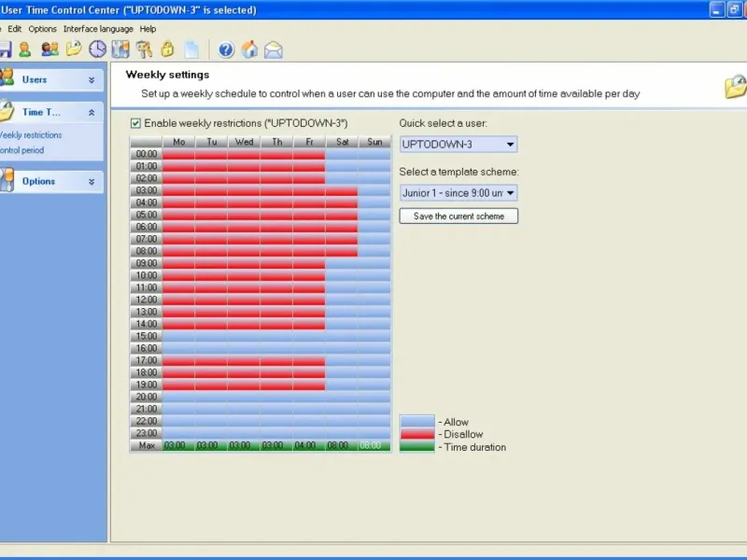747x560 pixels.
Task: Toggle Saturday 20:00 schedule cell
Action: coord(342,397)
